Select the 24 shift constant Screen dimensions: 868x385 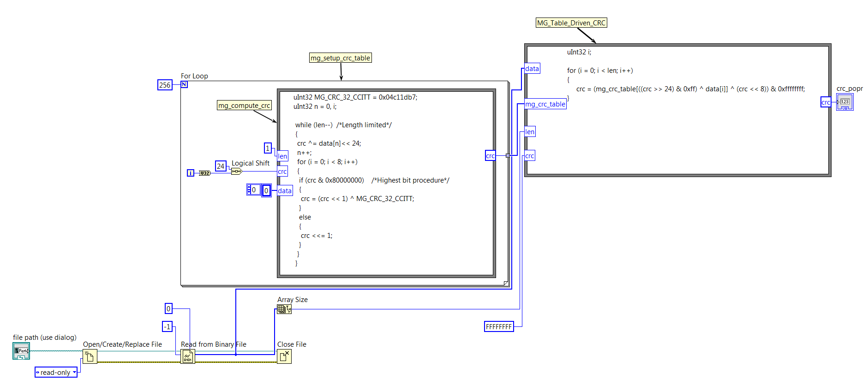221,166
